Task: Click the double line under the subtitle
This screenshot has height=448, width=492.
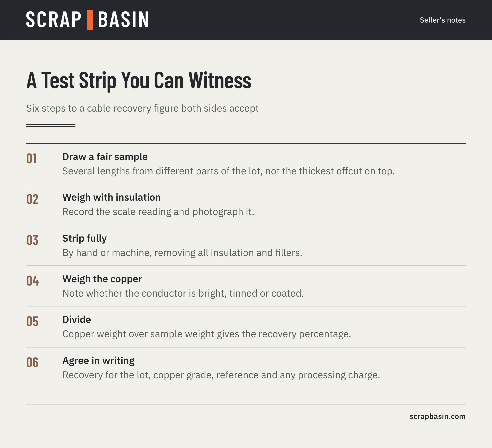Action: tap(51, 126)
